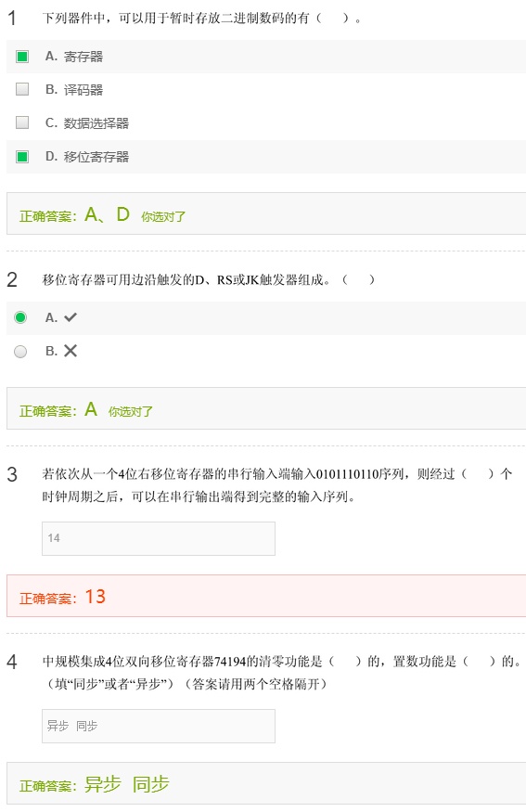Toggle checkbox for option D 移位寄存器
526x812 pixels.
click(x=22, y=157)
